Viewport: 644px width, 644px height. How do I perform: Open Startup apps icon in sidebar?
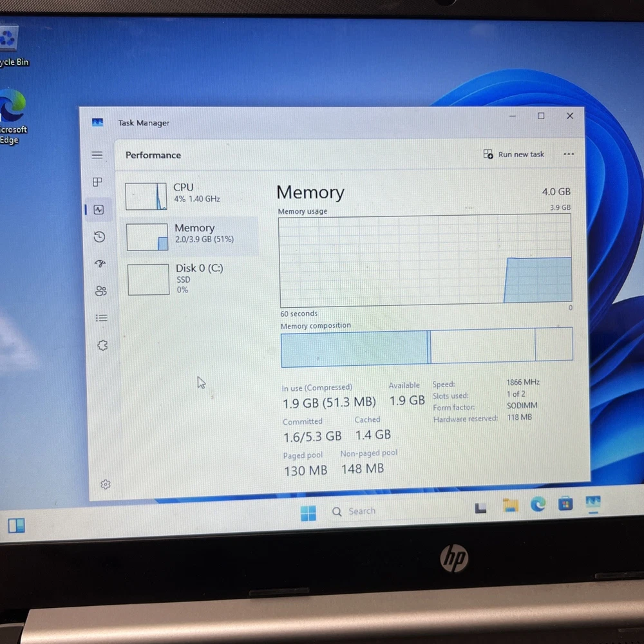(x=100, y=263)
